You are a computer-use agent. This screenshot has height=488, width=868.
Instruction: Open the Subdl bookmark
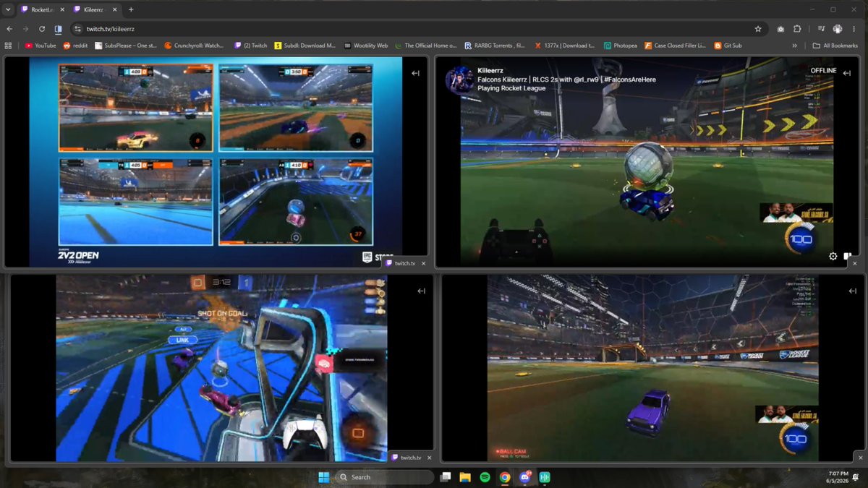pos(305,46)
